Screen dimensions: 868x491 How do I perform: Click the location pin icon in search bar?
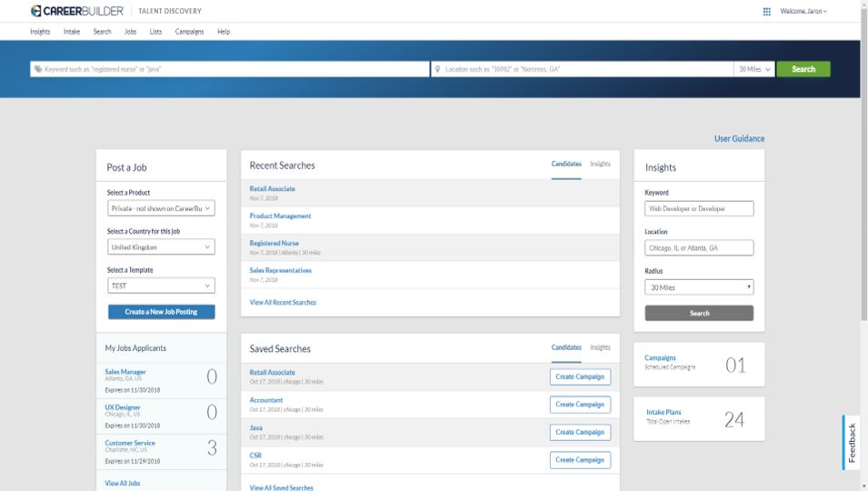click(x=437, y=69)
